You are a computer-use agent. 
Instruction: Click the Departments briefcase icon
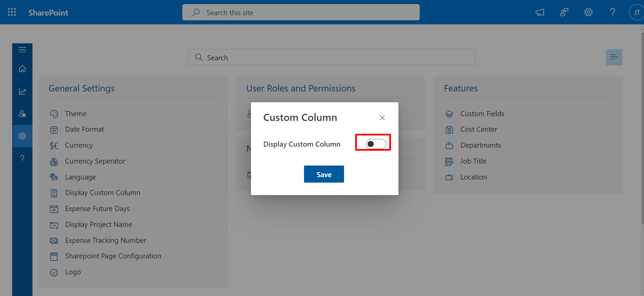click(449, 146)
